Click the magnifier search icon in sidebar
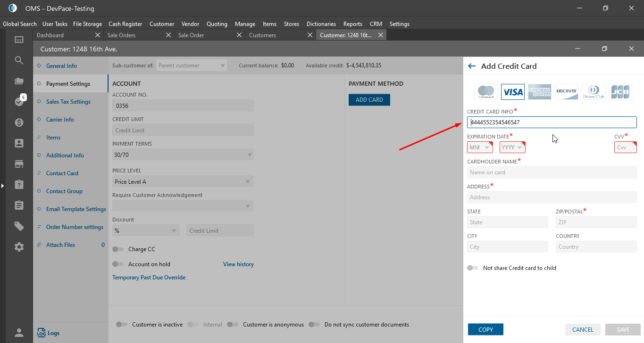The image size is (644, 343). point(19,60)
